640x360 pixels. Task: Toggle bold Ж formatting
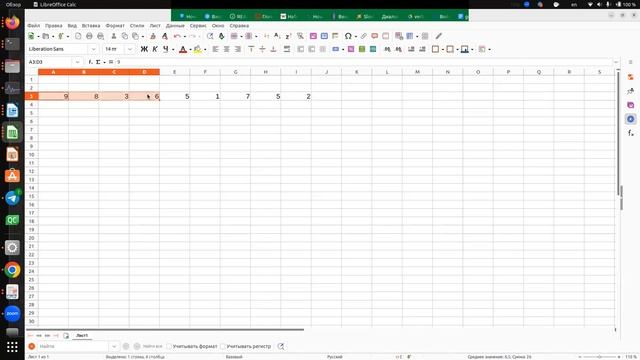[x=144, y=49]
